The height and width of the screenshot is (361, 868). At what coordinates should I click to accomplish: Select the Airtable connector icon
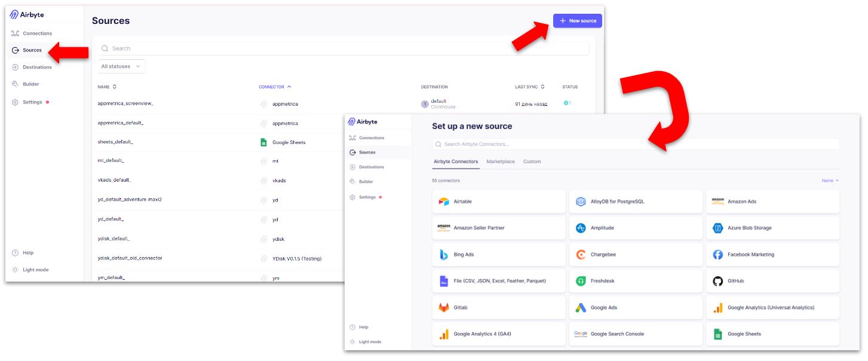click(444, 201)
